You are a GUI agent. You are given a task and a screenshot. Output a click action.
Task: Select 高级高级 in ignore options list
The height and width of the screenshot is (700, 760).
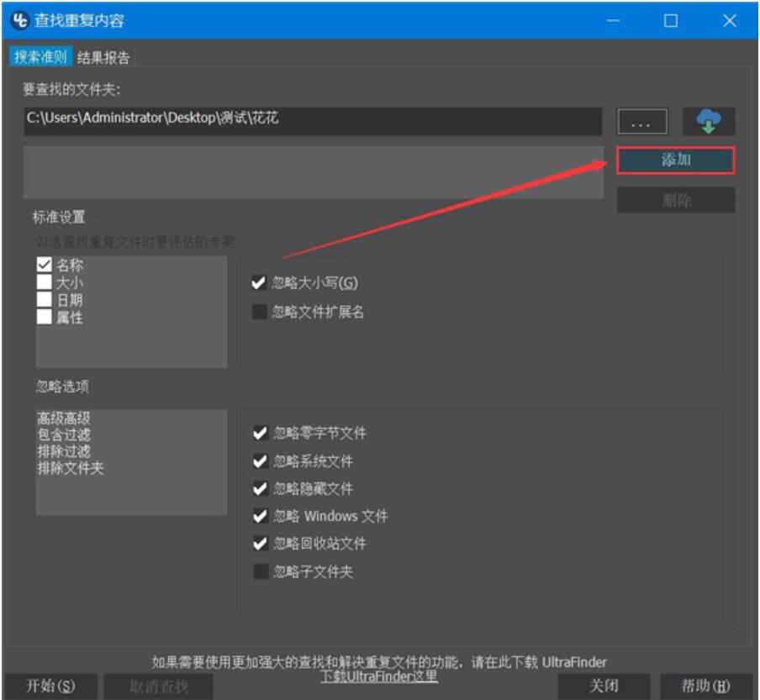64,418
